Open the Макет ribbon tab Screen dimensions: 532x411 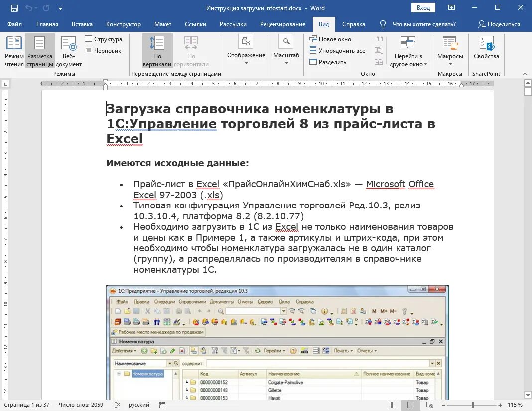[163, 24]
